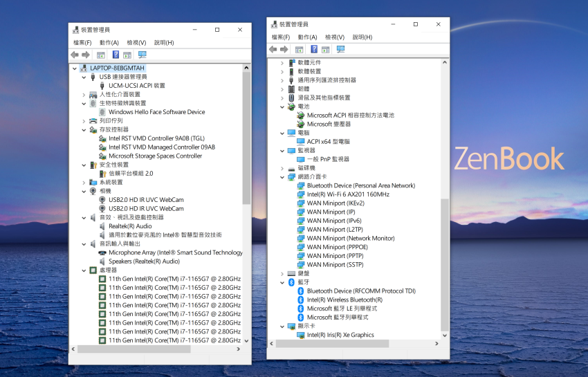The width and height of the screenshot is (588, 377).
Task: Click Help icon in left window toolbar
Action: tap(116, 55)
